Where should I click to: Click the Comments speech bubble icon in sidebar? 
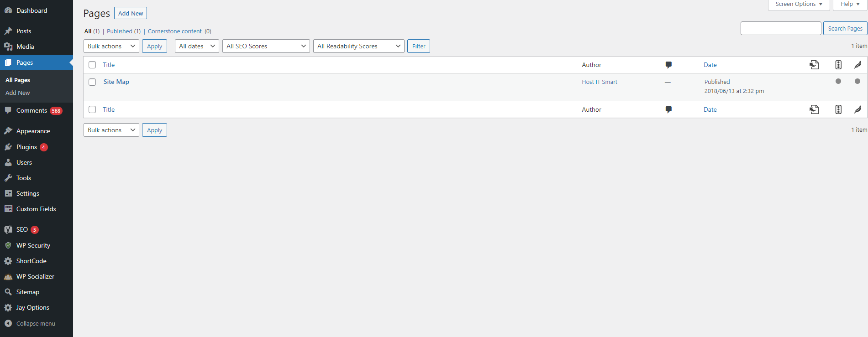8,110
